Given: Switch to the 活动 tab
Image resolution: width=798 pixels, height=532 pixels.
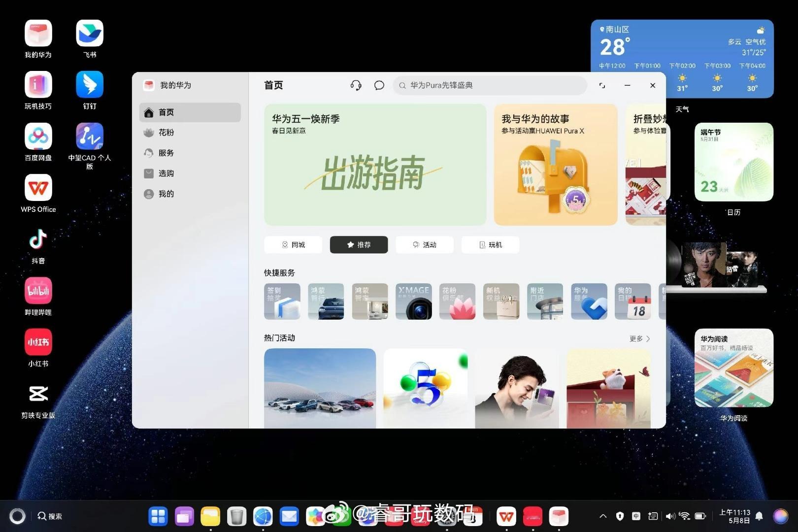Looking at the screenshot, I should (425, 245).
